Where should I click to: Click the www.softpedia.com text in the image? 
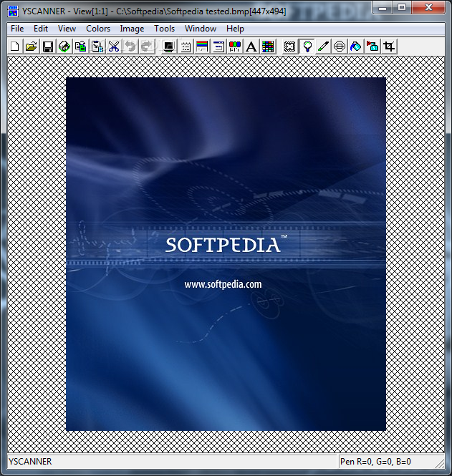point(223,284)
